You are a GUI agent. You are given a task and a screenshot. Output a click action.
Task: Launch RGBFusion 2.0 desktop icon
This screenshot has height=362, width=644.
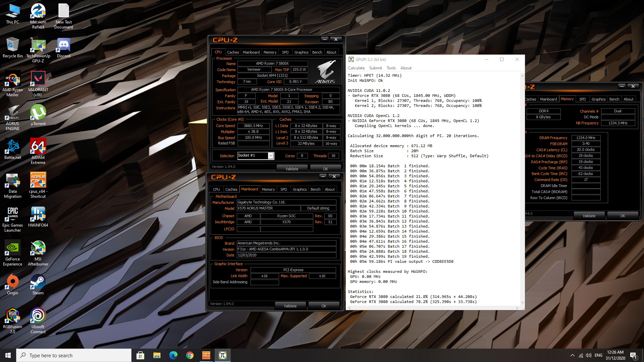[12, 321]
